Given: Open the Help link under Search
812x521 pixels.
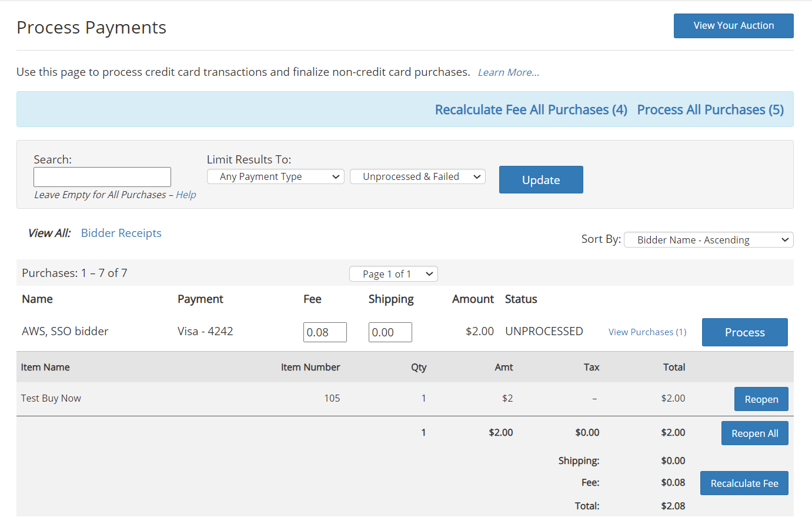Looking at the screenshot, I should 186,195.
